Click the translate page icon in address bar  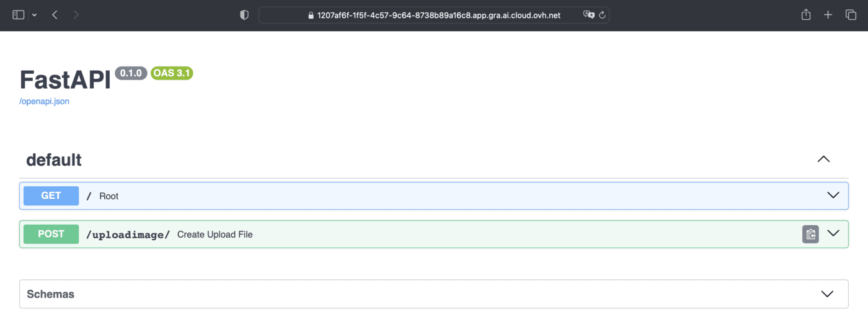(588, 15)
